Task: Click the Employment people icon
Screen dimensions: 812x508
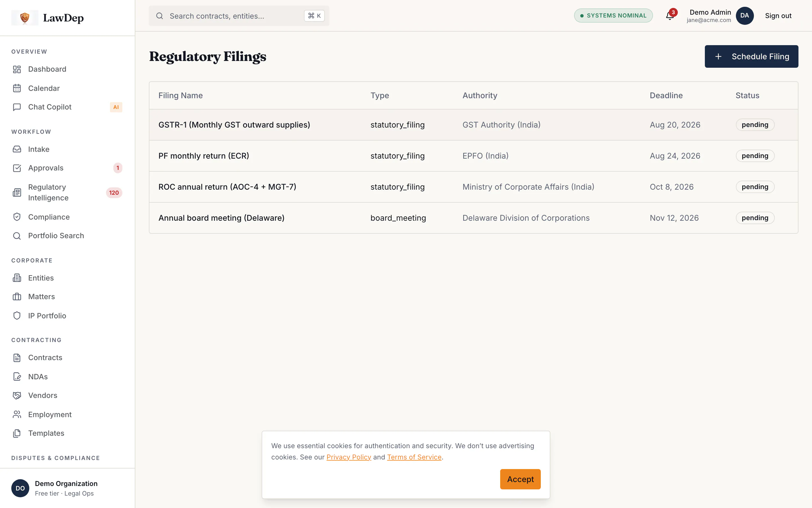Action: [17, 415]
